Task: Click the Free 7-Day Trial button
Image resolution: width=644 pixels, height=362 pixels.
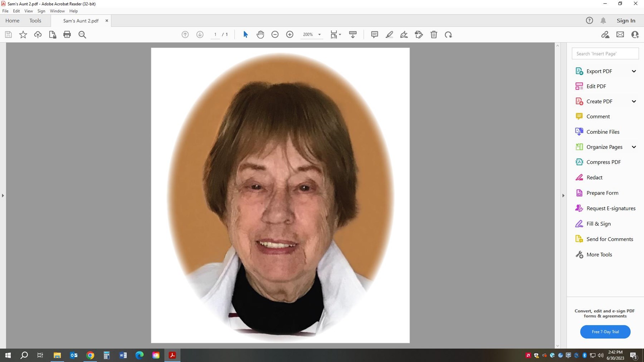Action: [605, 332]
